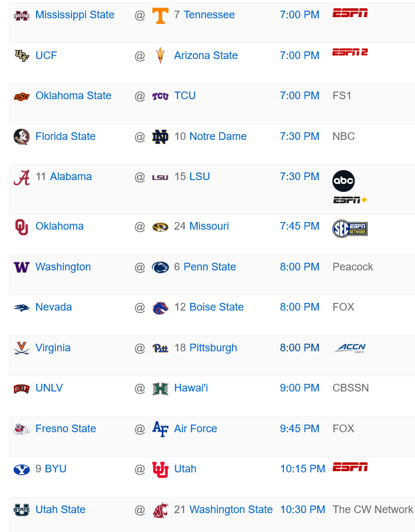This screenshot has width=415, height=532.
Task: Click the Boise State Bronco logo
Action: pos(160,308)
